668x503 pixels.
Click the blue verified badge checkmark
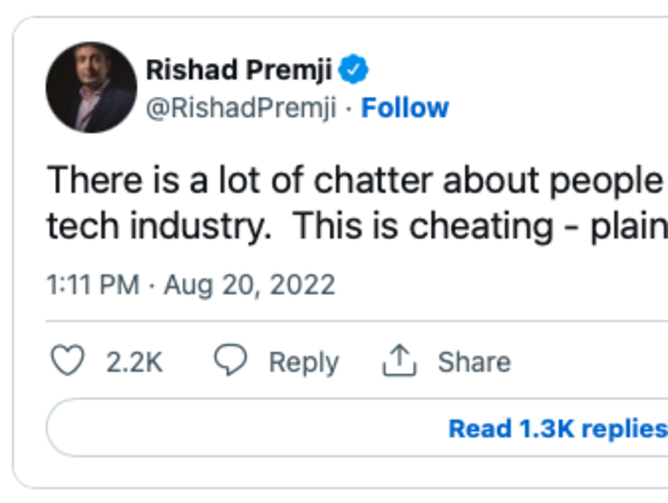tap(353, 69)
